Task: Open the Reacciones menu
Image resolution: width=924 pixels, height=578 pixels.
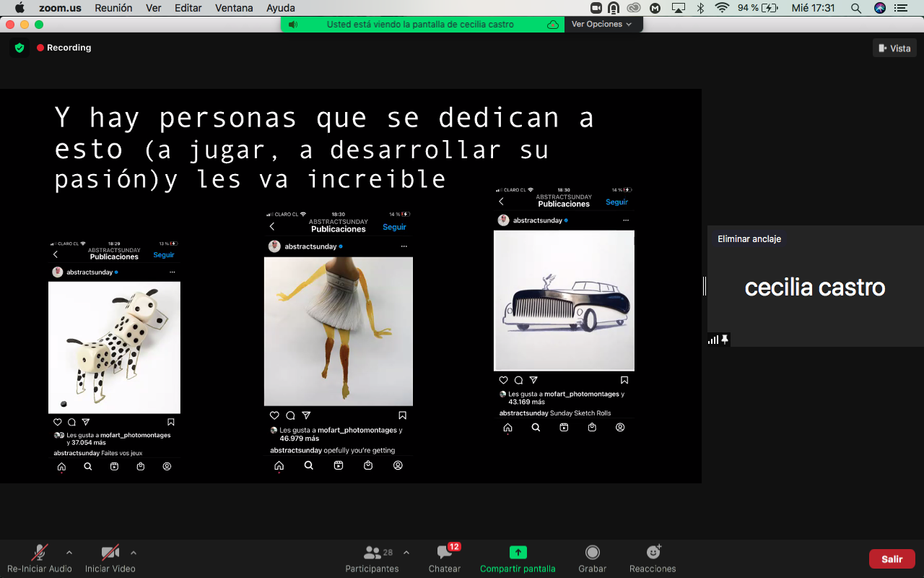Action: pyautogui.click(x=653, y=558)
